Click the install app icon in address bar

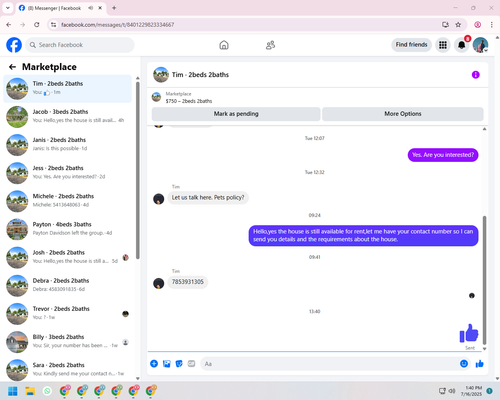click(x=445, y=25)
